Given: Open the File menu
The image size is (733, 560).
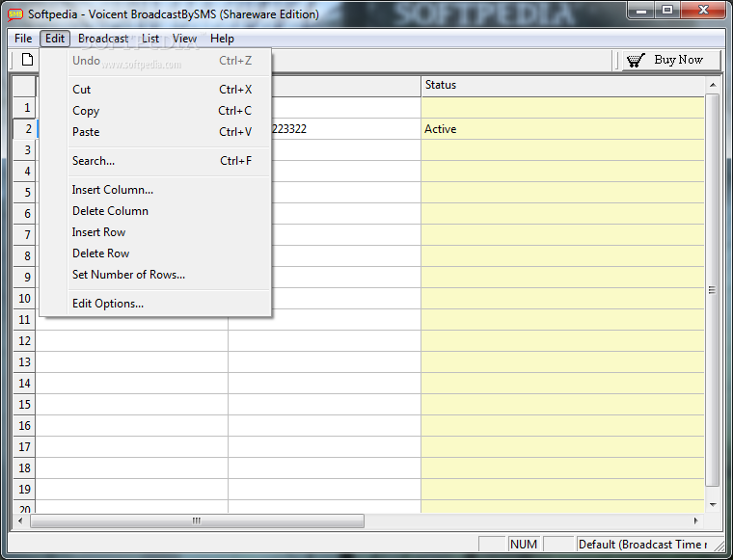Looking at the screenshot, I should pos(23,39).
